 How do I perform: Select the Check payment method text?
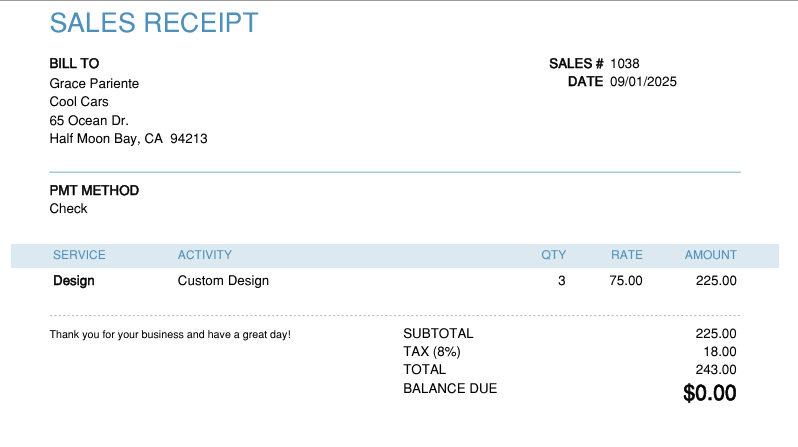pos(68,209)
